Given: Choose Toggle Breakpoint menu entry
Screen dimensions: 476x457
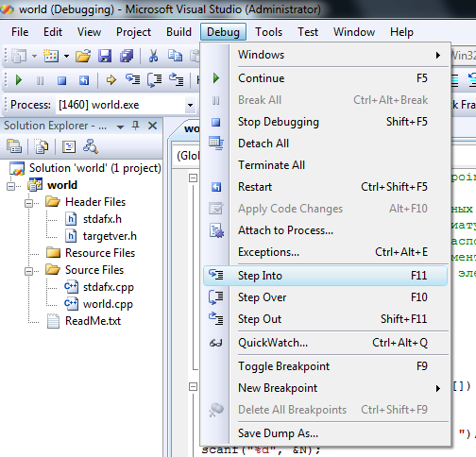Looking at the screenshot, I should coord(325,366).
